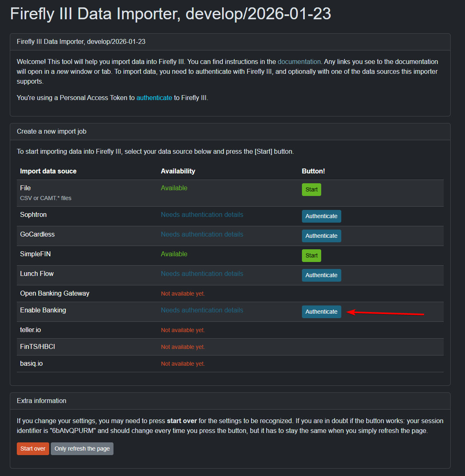This screenshot has height=476, width=465.
Task: Select the basiq.io row label
Action: (x=31, y=364)
